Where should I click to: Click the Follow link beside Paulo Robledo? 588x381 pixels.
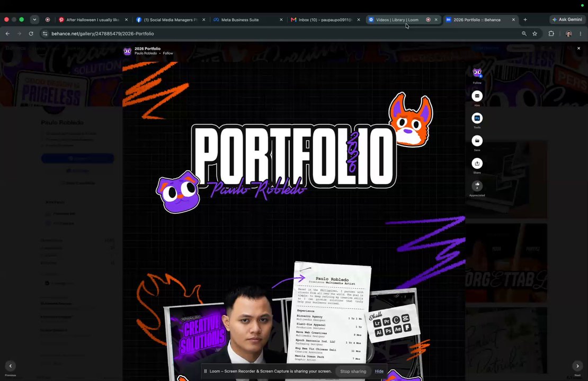pos(168,53)
